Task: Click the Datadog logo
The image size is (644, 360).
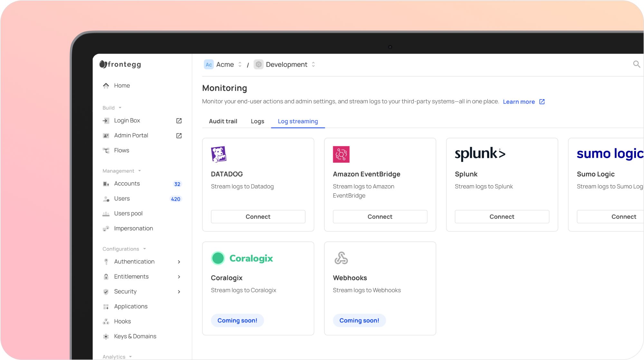Action: [x=219, y=154]
